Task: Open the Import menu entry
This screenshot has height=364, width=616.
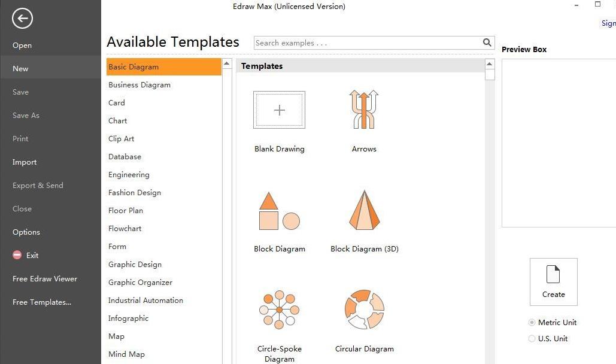Action: coord(25,162)
